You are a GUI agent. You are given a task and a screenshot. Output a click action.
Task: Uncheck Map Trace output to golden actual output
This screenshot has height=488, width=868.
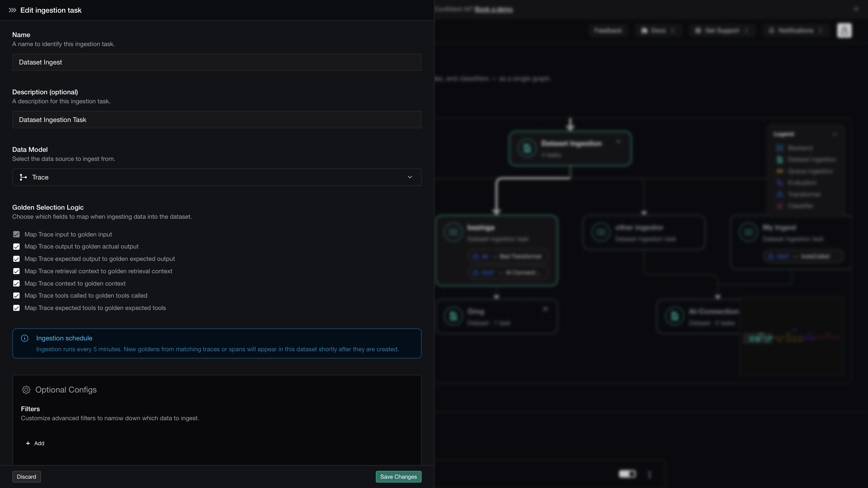click(x=16, y=246)
